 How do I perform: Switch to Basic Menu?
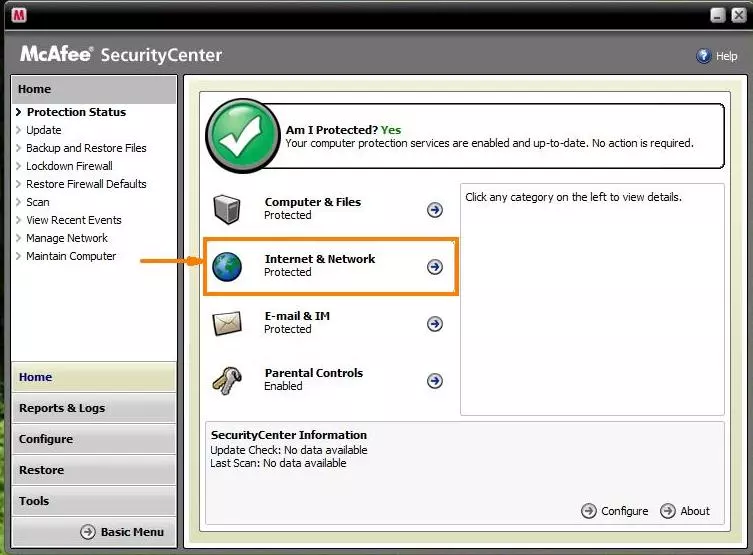click(132, 532)
